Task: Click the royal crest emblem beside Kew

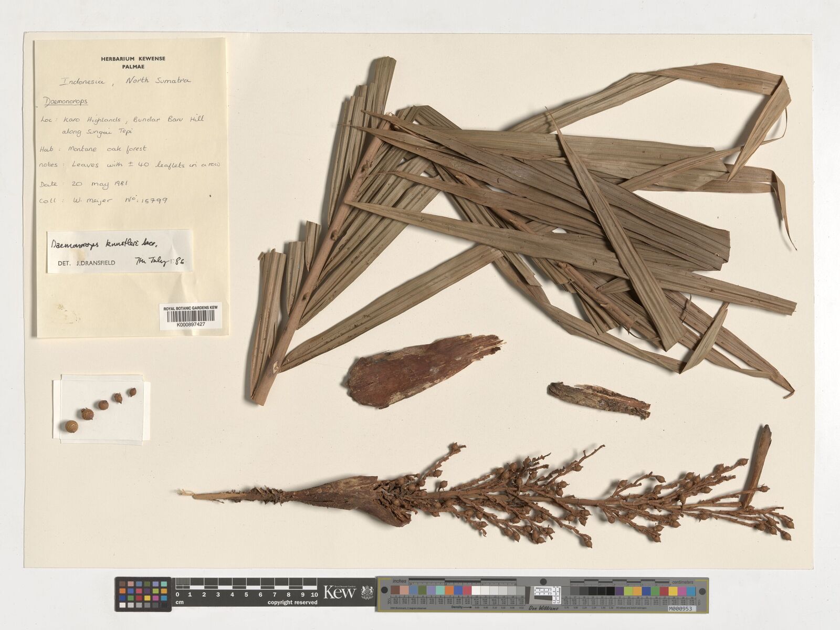Action: coord(367,593)
